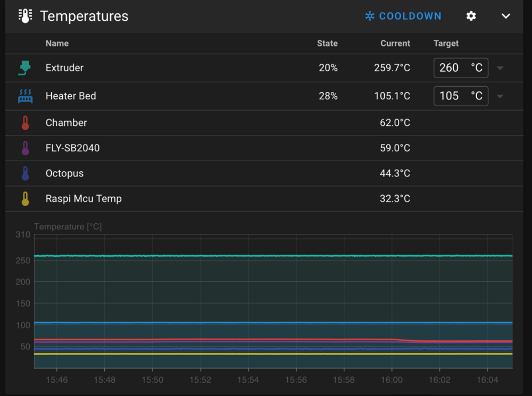Click the Extruder nozzle icon
Screen dimensions: 532x396
coord(25,68)
